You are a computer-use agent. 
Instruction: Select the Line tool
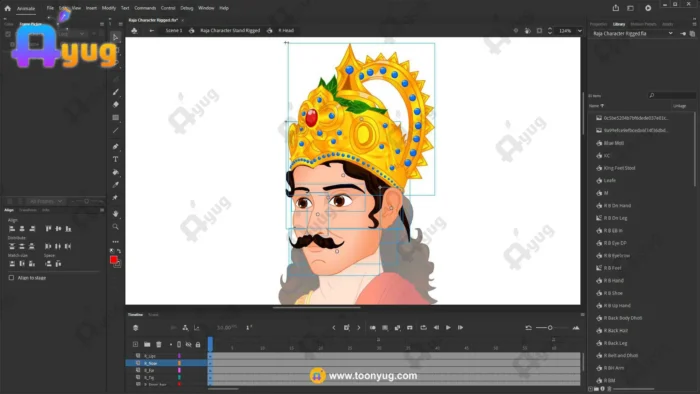tap(116, 130)
